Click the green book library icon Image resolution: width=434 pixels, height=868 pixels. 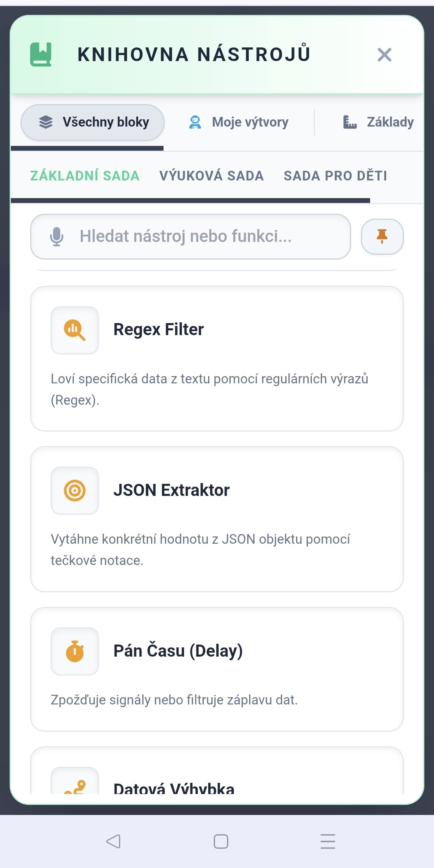(41, 54)
